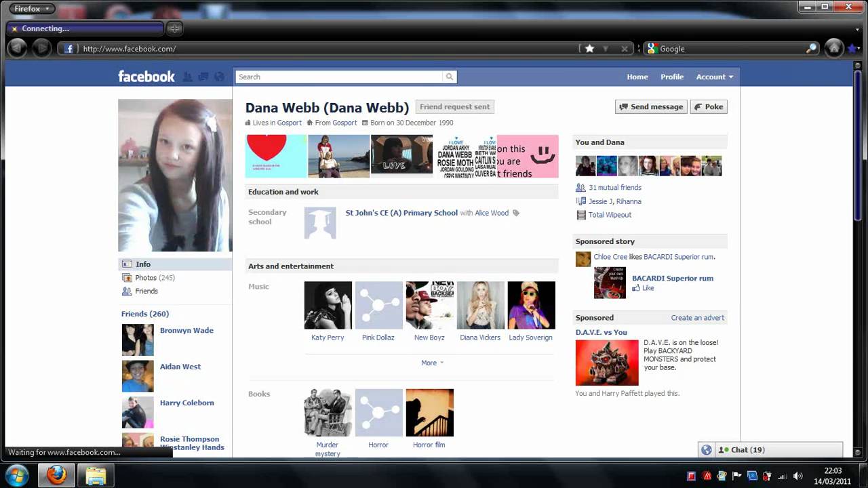The width and height of the screenshot is (868, 488).
Task: Click Dana Webb's profile picture
Action: coord(175,176)
